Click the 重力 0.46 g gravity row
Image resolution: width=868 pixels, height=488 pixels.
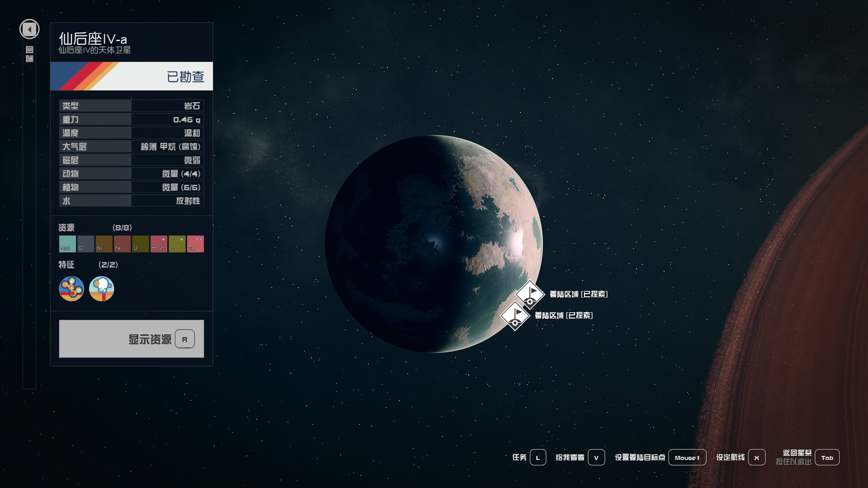pos(132,119)
